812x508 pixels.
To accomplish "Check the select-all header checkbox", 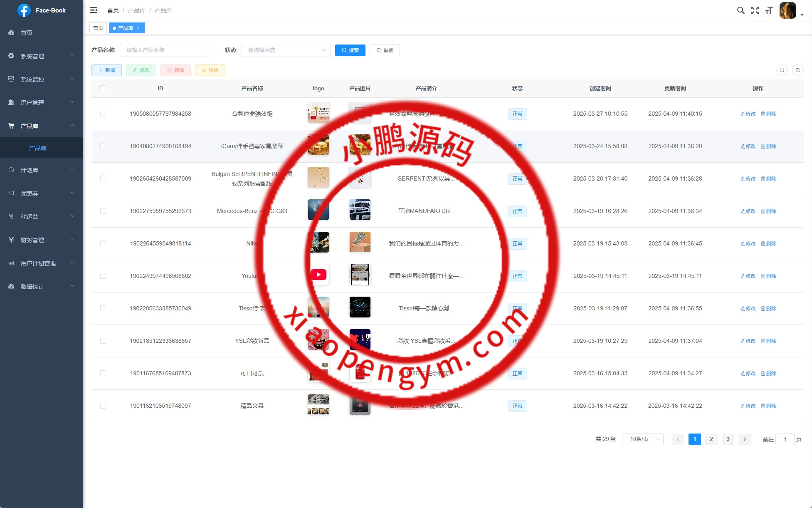I will 103,88.
